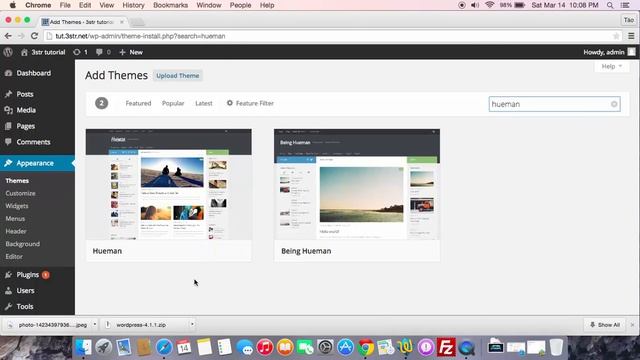The height and width of the screenshot is (360, 640).
Task: Open Customize submenu item
Action: pos(20,193)
